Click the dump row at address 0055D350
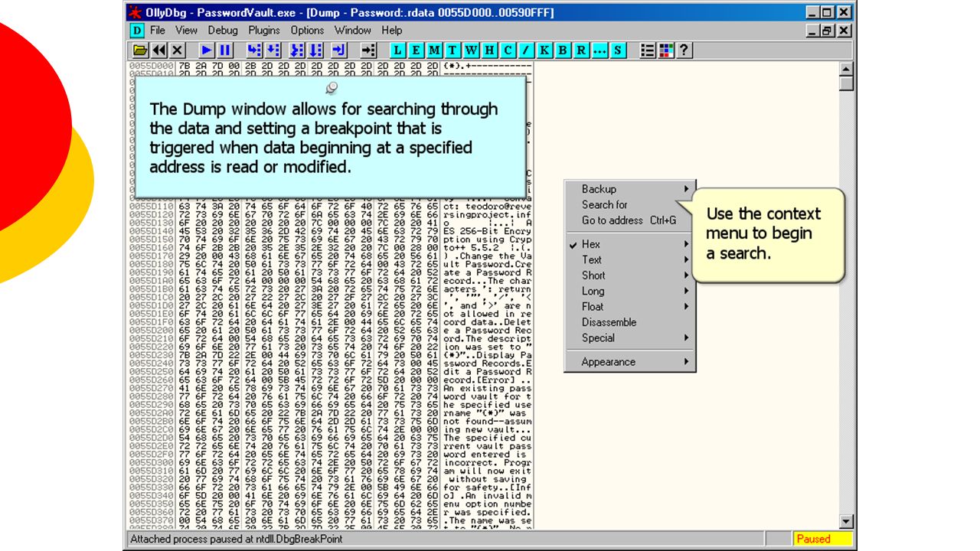The image size is (980, 551). click(x=331, y=504)
